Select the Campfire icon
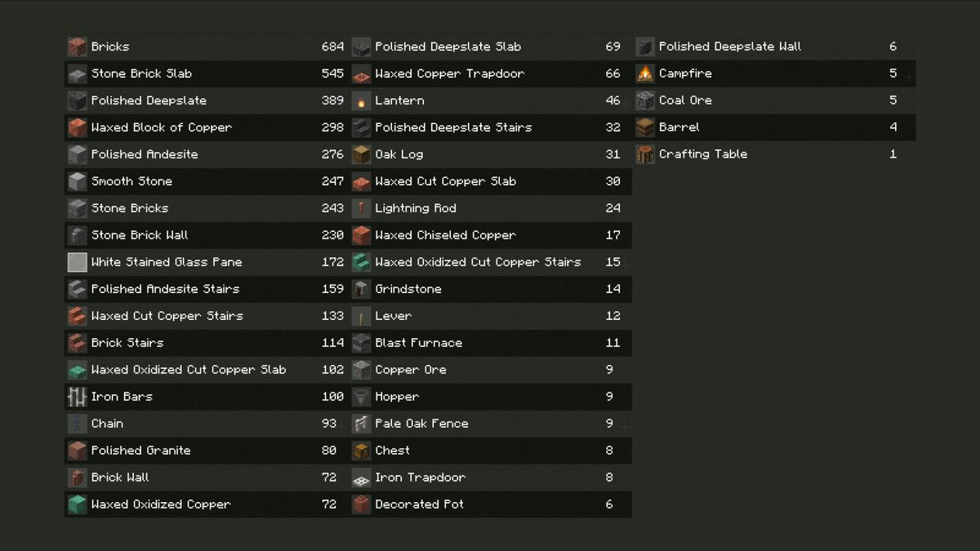Image resolution: width=980 pixels, height=551 pixels. click(645, 73)
